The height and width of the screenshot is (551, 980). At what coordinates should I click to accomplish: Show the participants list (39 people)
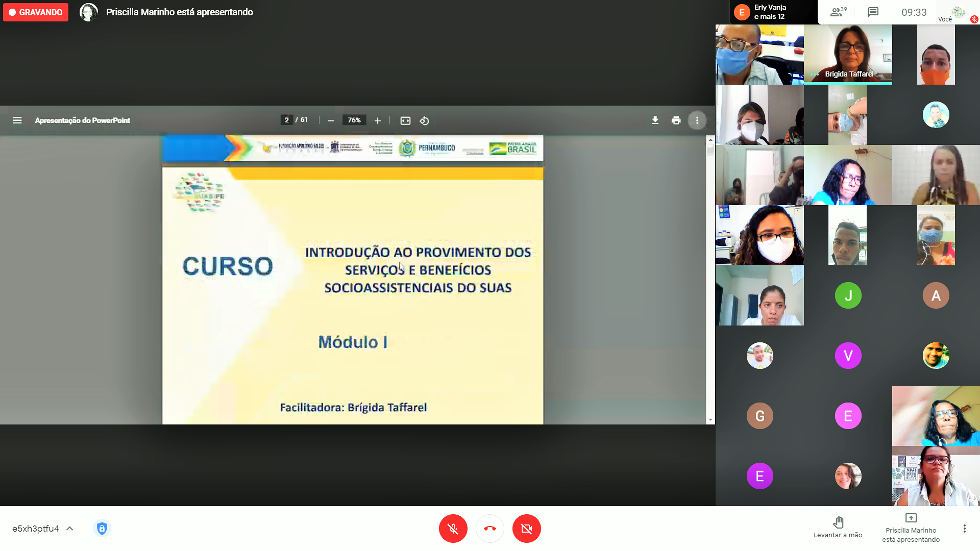pos(838,12)
